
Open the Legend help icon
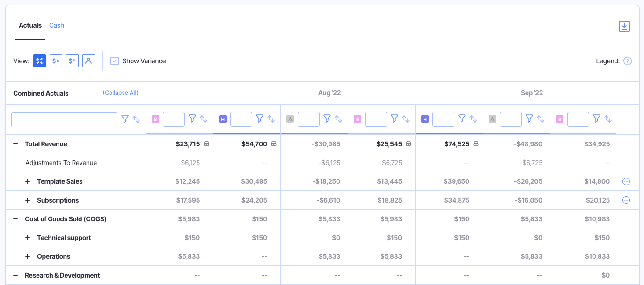628,61
